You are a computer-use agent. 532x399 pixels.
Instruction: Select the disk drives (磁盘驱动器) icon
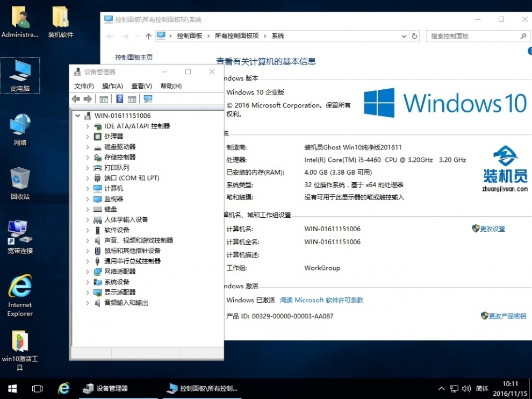[x=98, y=147]
